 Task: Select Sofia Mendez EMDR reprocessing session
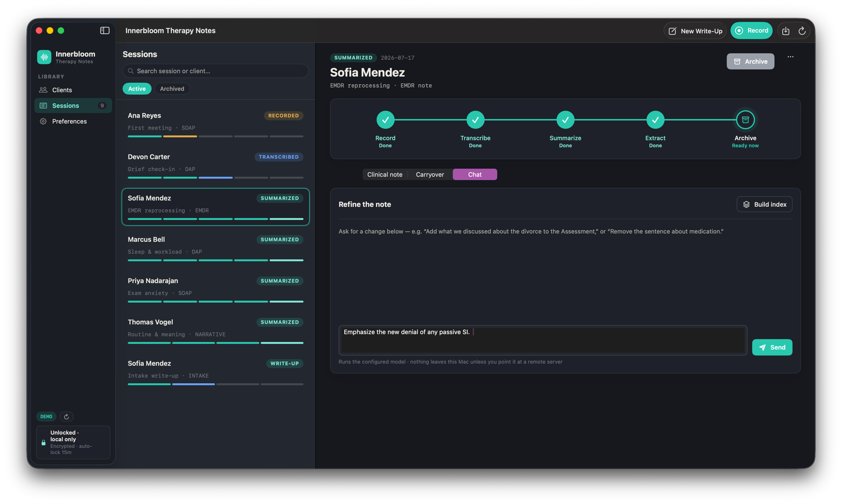pyautogui.click(x=216, y=207)
